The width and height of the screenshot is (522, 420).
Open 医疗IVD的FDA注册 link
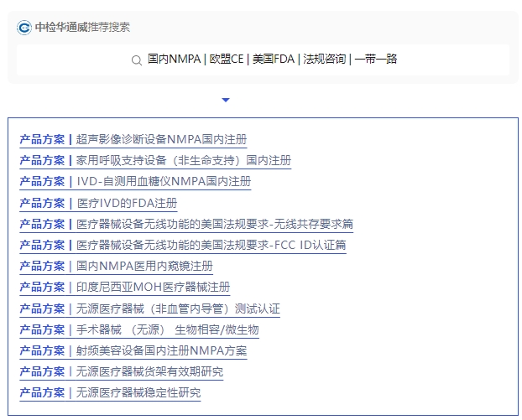(x=127, y=203)
